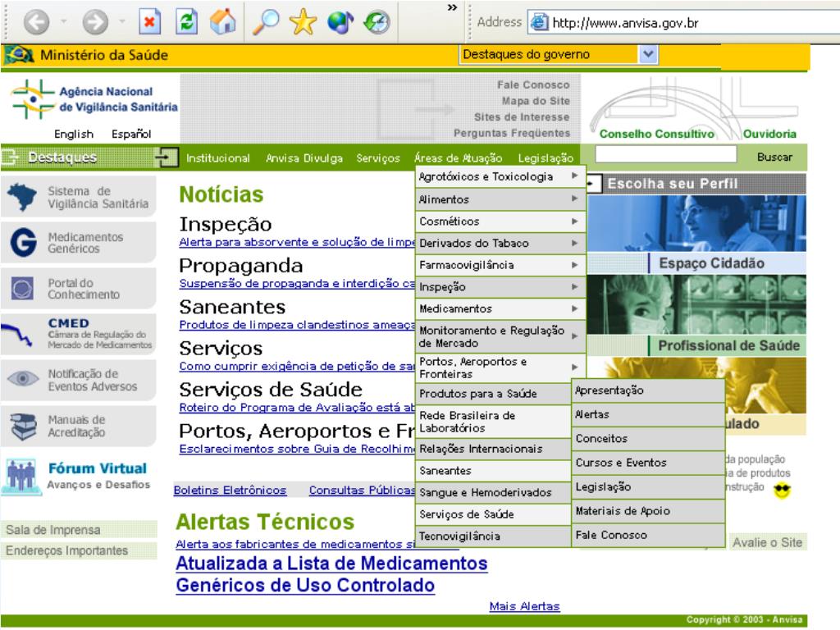Image resolution: width=840 pixels, height=630 pixels.
Task: Click the Anvisa agency logo
Action: point(95,99)
